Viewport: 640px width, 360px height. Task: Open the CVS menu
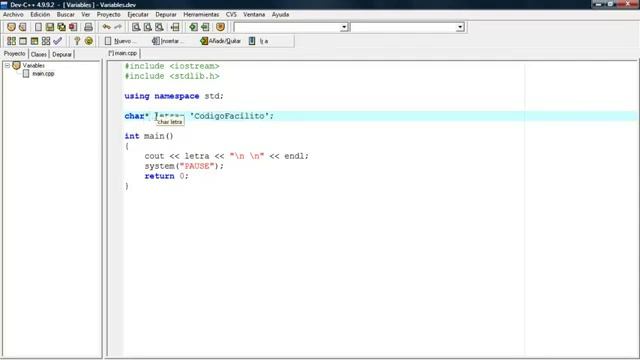click(x=231, y=14)
